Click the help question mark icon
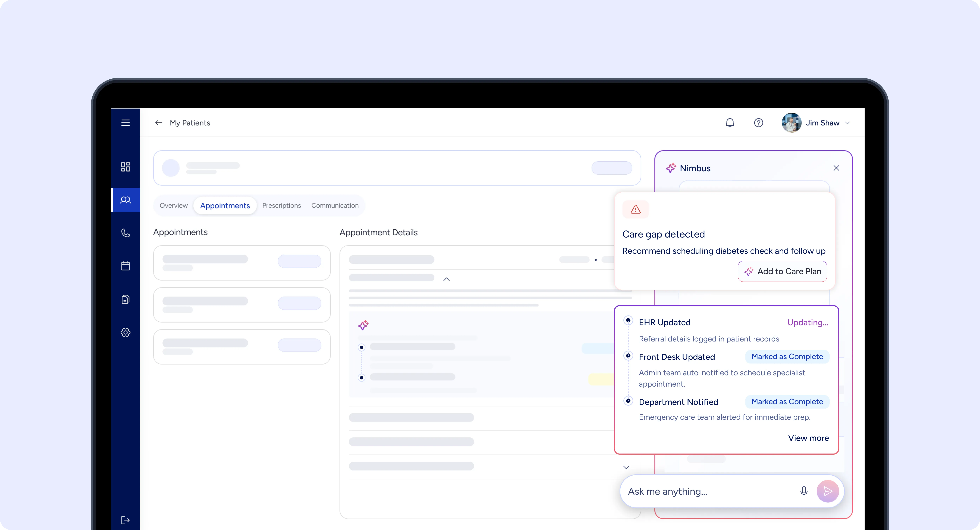Screen dimensions: 980x530 pos(758,123)
